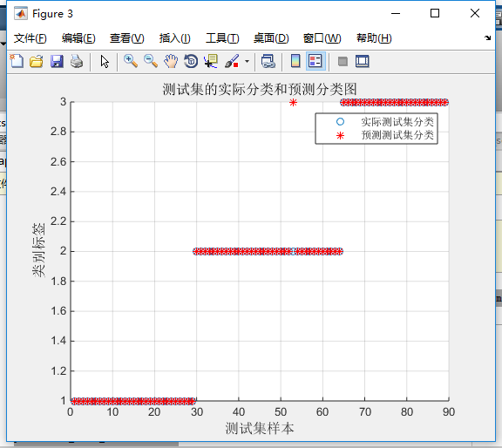Viewport: 502px width, 448px height.
Task: Select the Edit Plot arrow tool
Action: coord(105,61)
